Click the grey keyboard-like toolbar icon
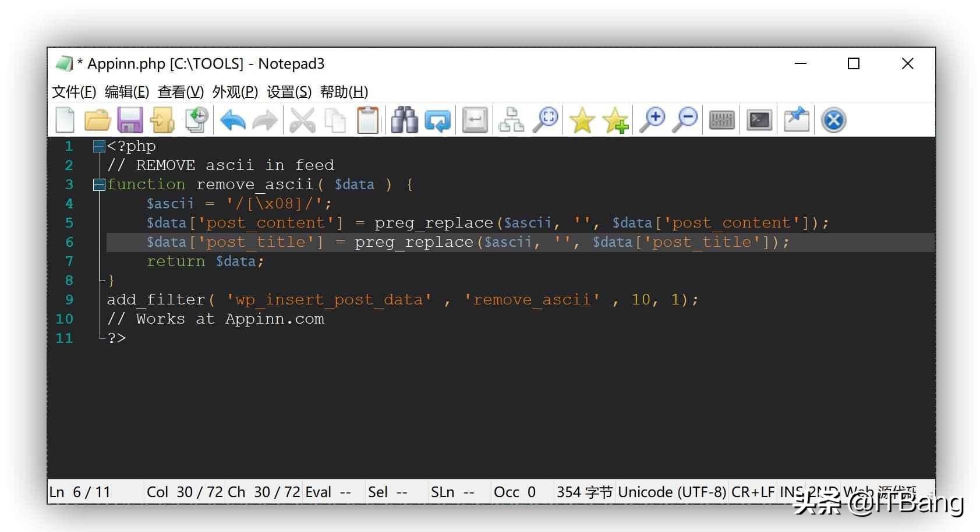980x532 pixels. click(x=722, y=120)
